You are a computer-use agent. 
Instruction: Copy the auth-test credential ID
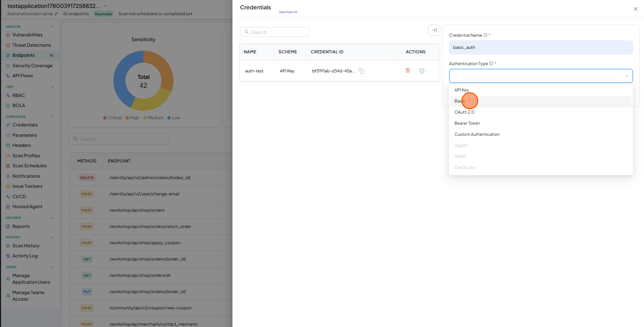[x=361, y=71]
